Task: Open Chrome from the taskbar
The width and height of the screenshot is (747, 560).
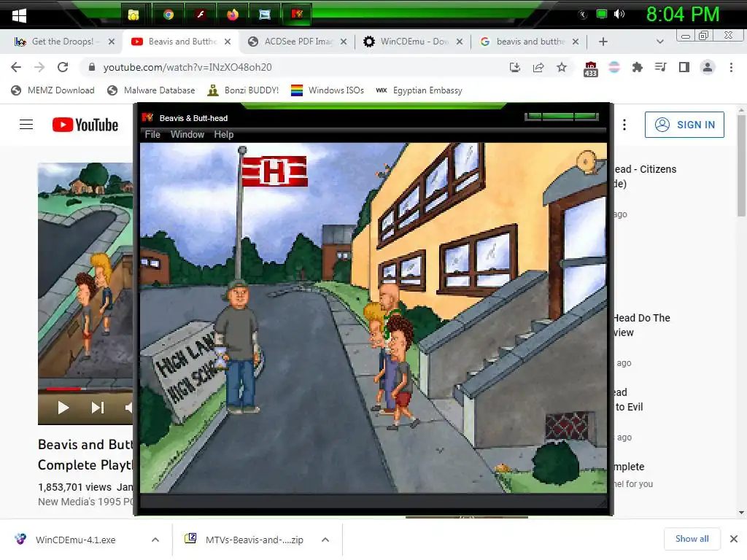Action: click(x=169, y=15)
